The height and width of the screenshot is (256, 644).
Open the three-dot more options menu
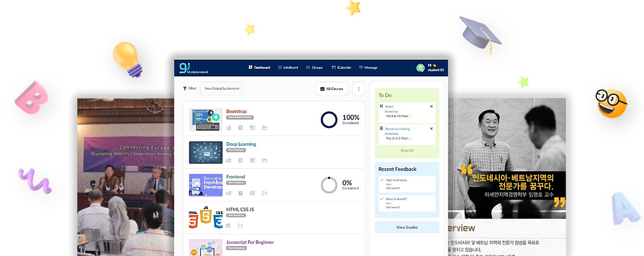click(359, 89)
